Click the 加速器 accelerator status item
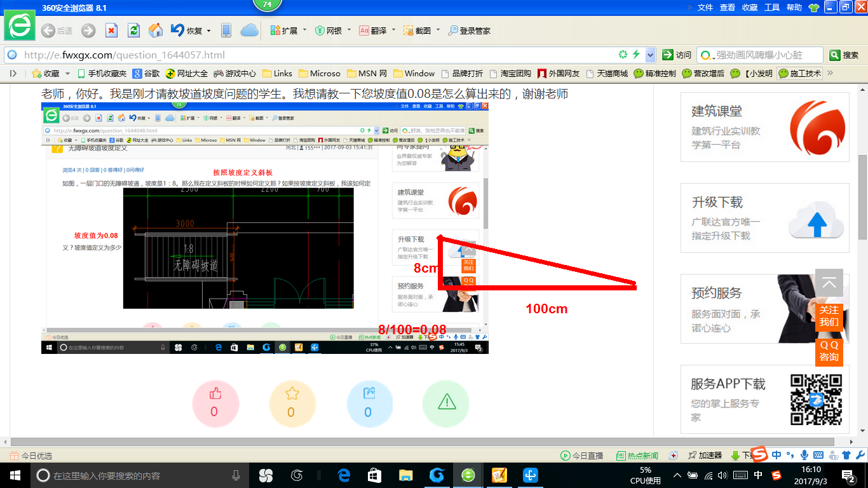868x488 pixels. point(704,456)
